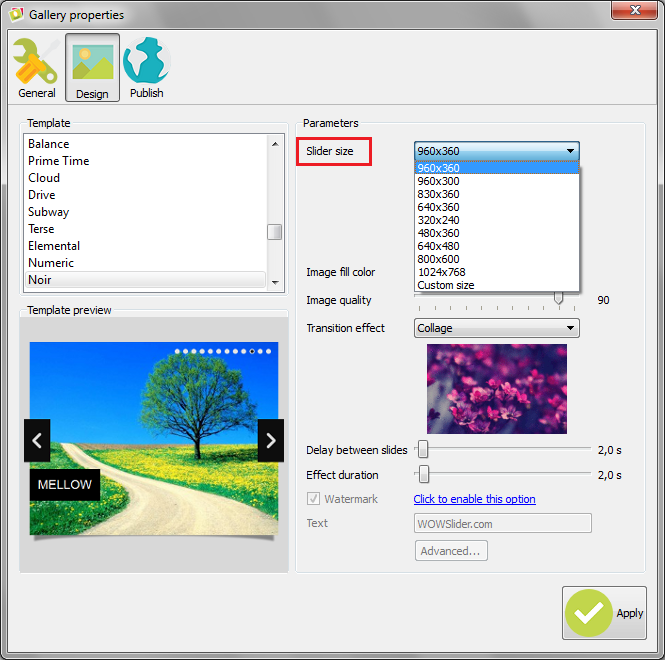Close the Gallery properties dialog
The image size is (665, 660).
(634, 10)
